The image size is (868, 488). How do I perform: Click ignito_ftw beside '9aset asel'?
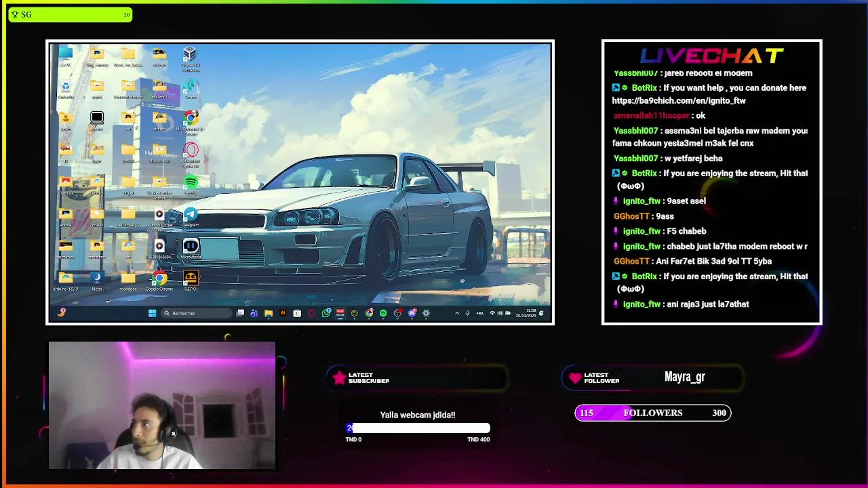tap(642, 201)
